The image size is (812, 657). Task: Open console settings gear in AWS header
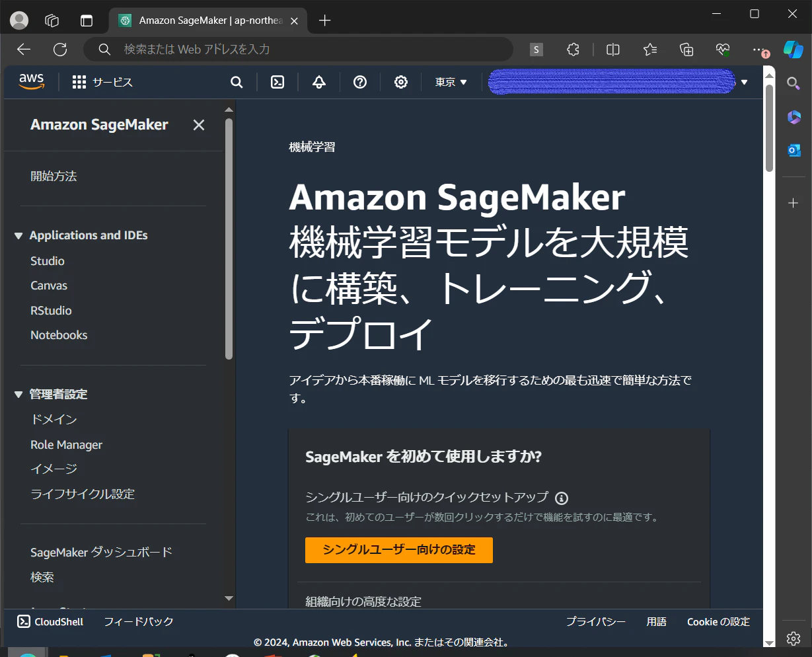coord(401,82)
